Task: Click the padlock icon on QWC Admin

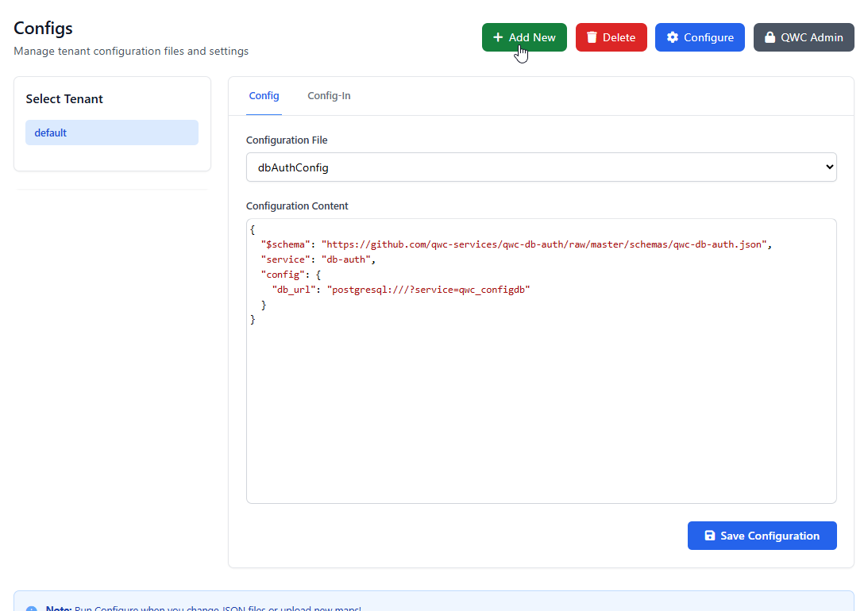Action: click(x=770, y=37)
